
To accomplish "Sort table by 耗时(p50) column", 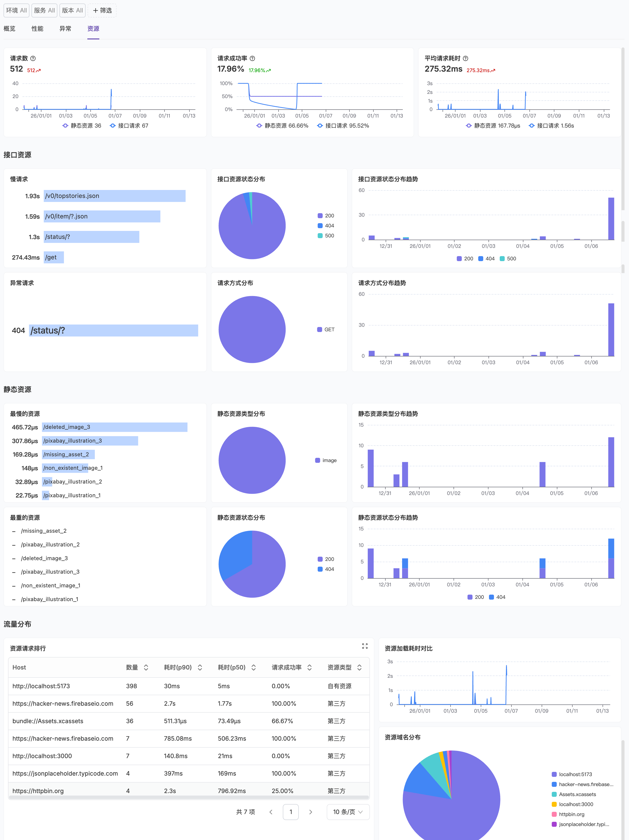I will pos(254,668).
